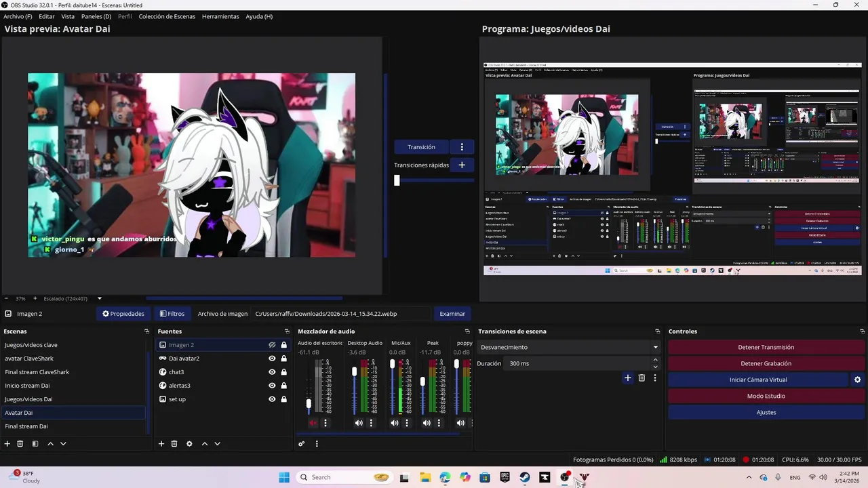Image resolution: width=868 pixels, height=488 pixels.
Task: Open Desvanecimiento transition dropdown
Action: (568, 347)
